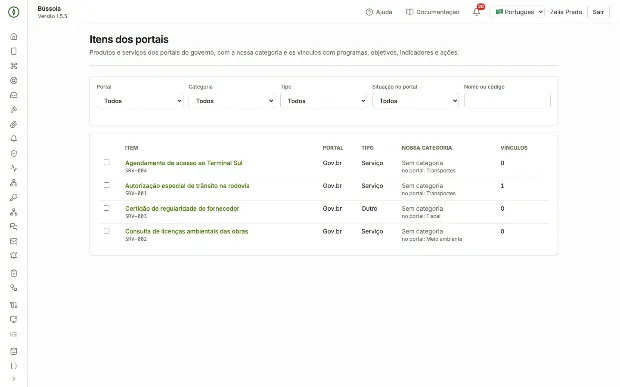620x387 pixels.
Task: Open the paperclip sidebar icon
Action: point(13,125)
